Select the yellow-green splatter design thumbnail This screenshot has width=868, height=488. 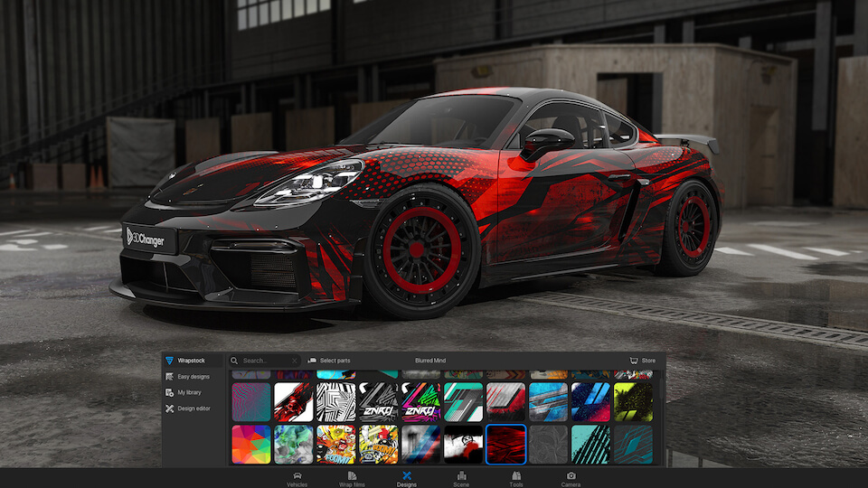point(633,402)
